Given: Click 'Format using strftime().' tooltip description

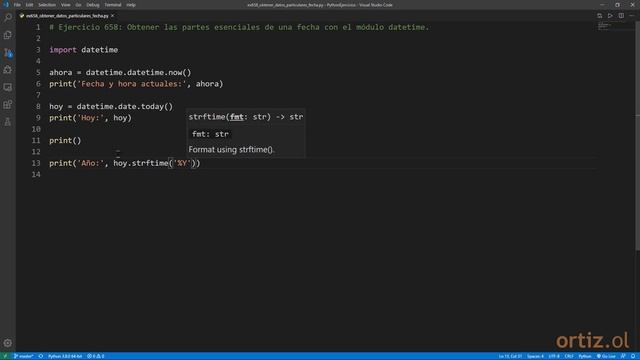Looking at the screenshot, I should [x=231, y=150].
